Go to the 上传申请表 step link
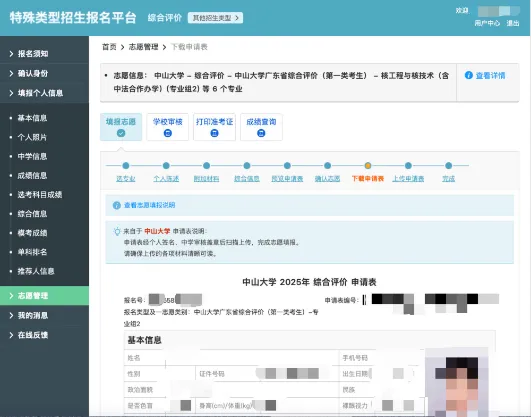This screenshot has height=417, width=531. tap(408, 179)
